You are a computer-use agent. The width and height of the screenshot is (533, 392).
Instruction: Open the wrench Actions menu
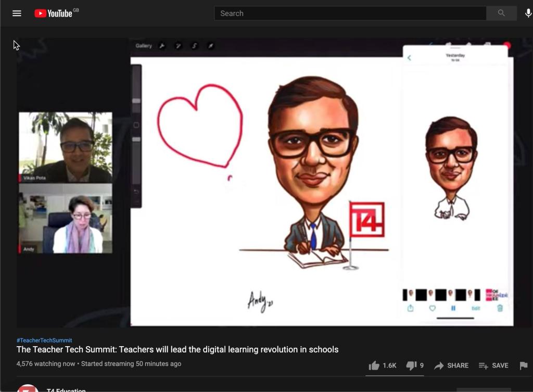(162, 46)
